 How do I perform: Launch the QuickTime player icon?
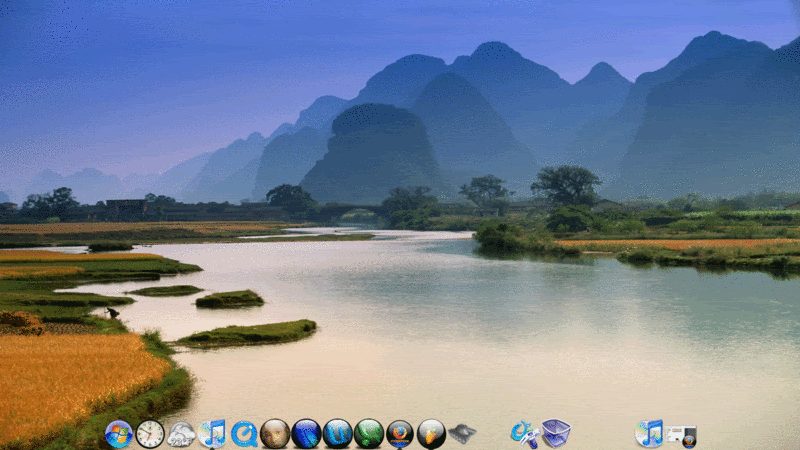click(x=244, y=434)
